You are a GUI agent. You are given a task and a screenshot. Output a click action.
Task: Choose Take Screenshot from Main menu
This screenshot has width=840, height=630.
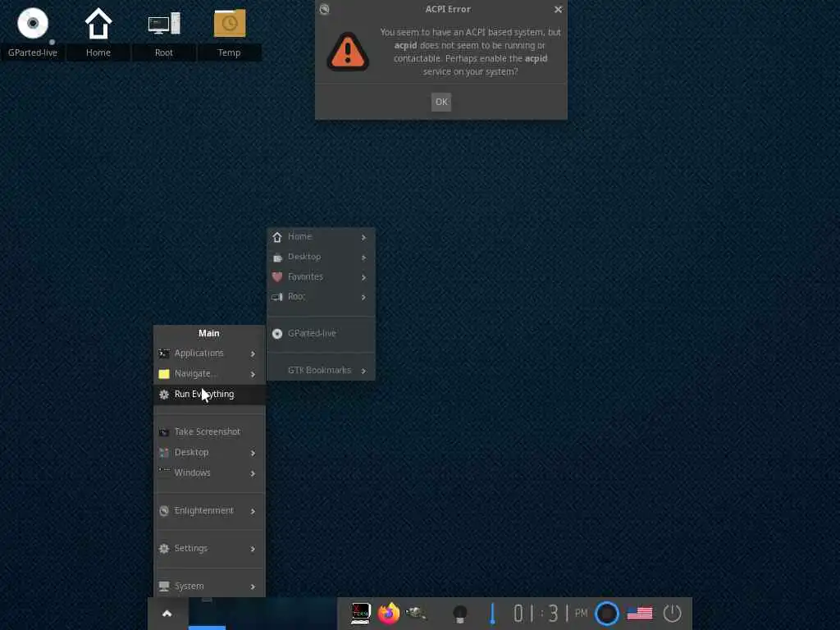pos(209,431)
